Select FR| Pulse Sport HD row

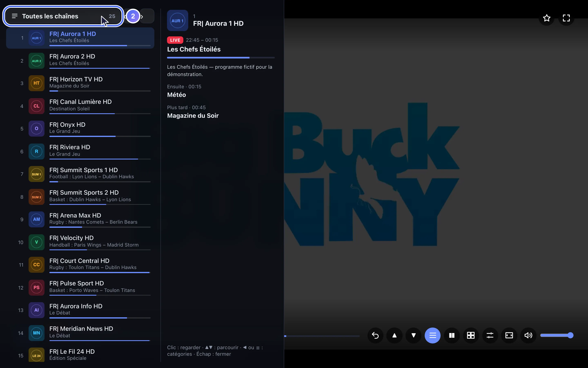[x=80, y=288]
